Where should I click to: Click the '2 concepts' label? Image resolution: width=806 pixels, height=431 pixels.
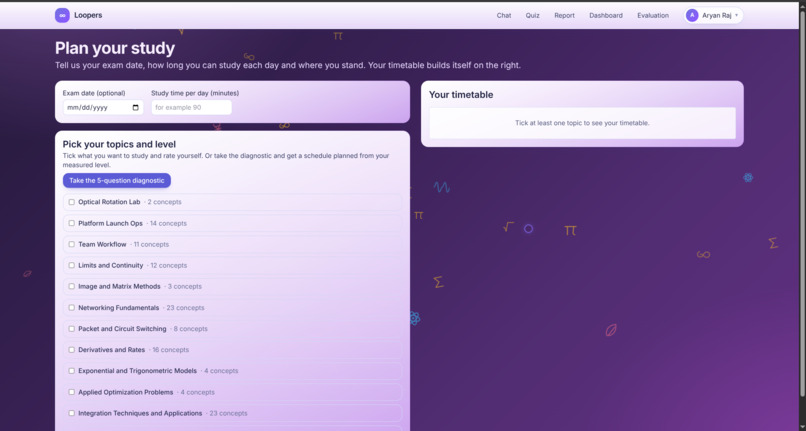pyautogui.click(x=164, y=202)
